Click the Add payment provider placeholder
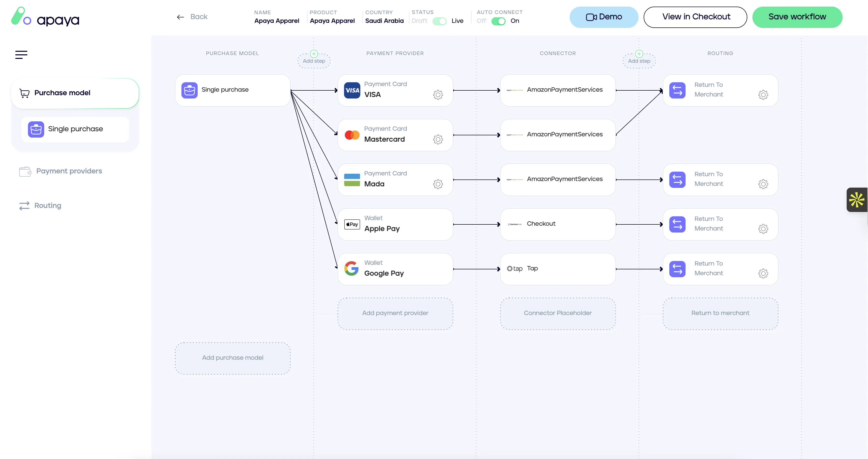The height and width of the screenshot is (459, 868). click(x=395, y=314)
